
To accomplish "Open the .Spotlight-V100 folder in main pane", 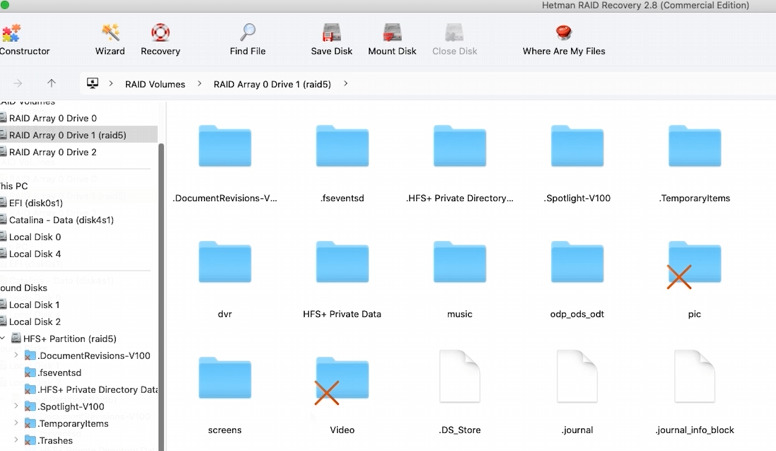I will click(577, 146).
